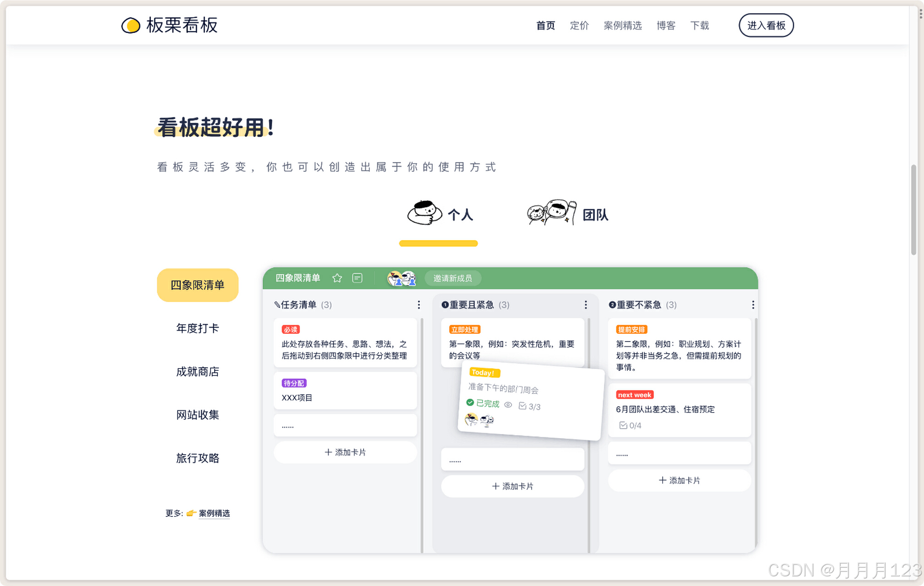Click the pointing hand emoji near 更多

(191, 513)
